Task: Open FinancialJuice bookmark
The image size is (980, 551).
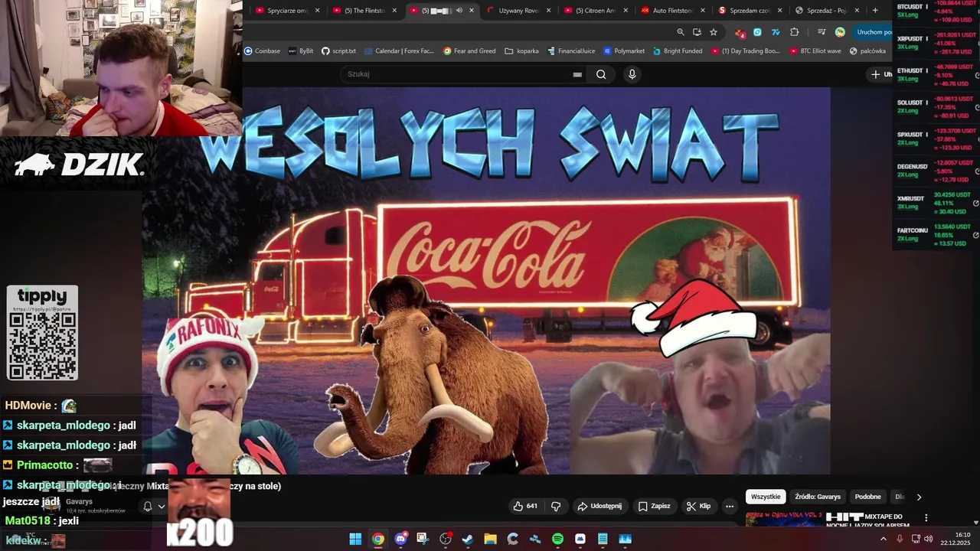Action: point(571,51)
